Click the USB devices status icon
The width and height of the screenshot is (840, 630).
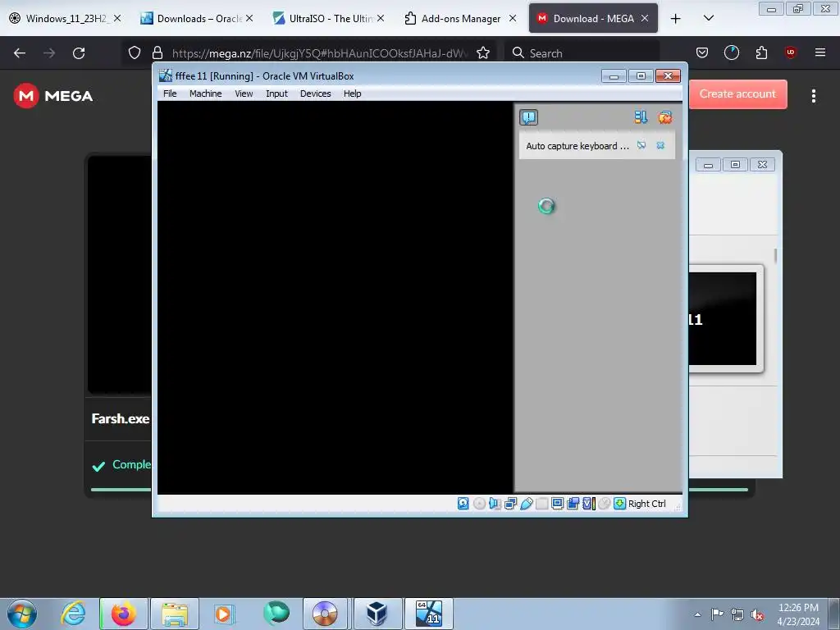pos(526,504)
